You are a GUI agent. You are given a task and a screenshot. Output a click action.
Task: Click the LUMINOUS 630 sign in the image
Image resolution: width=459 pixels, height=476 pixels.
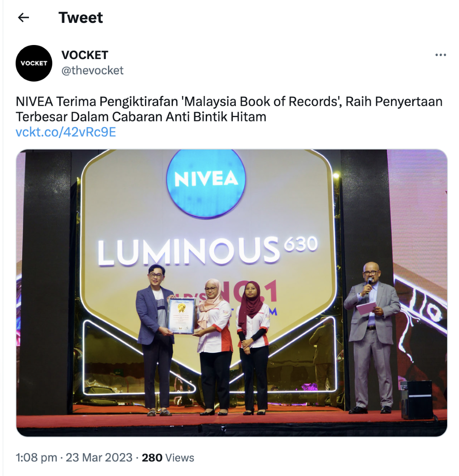(207, 251)
